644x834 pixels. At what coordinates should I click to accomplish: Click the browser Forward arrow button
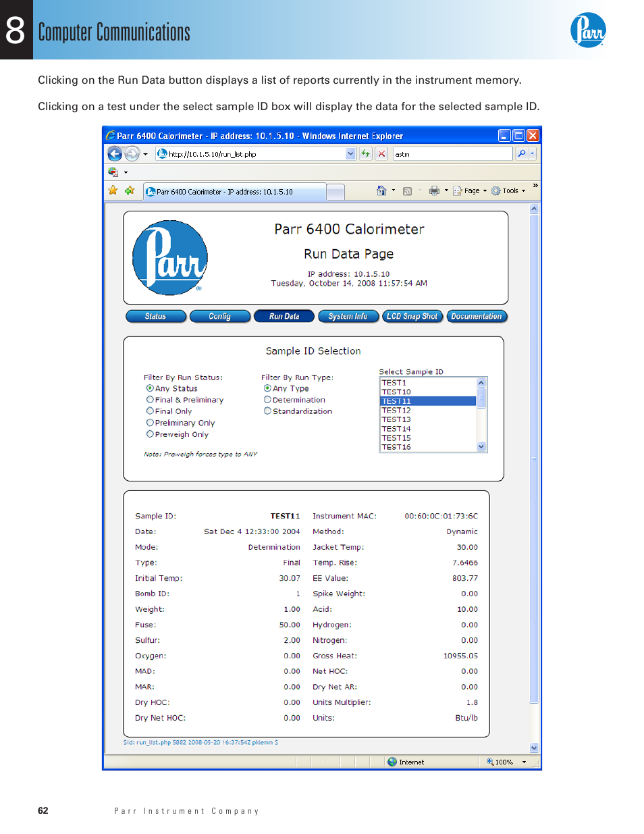tap(132, 154)
